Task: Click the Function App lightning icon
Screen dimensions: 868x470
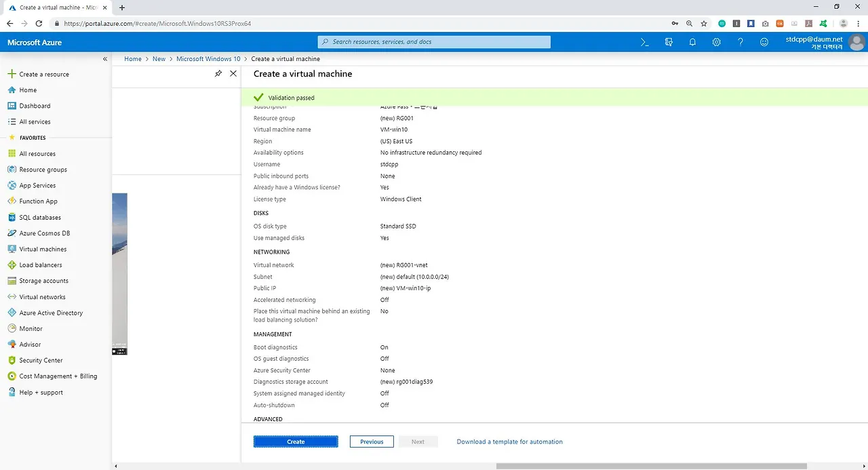Action: tap(12, 201)
